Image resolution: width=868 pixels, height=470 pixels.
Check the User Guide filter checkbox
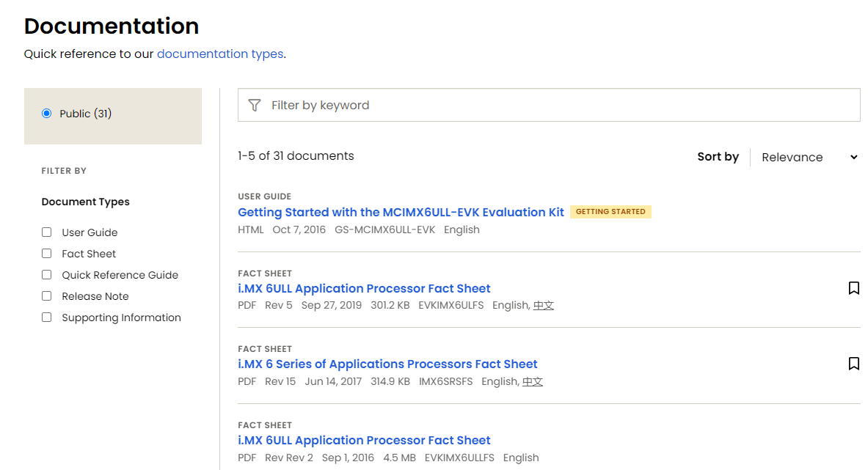(x=46, y=232)
